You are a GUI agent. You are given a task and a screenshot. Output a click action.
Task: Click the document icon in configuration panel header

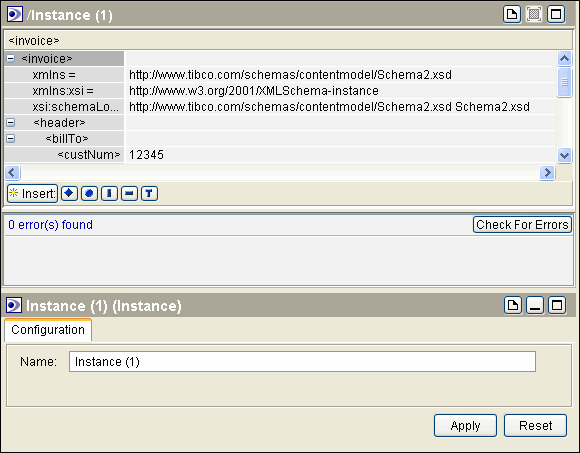click(513, 305)
